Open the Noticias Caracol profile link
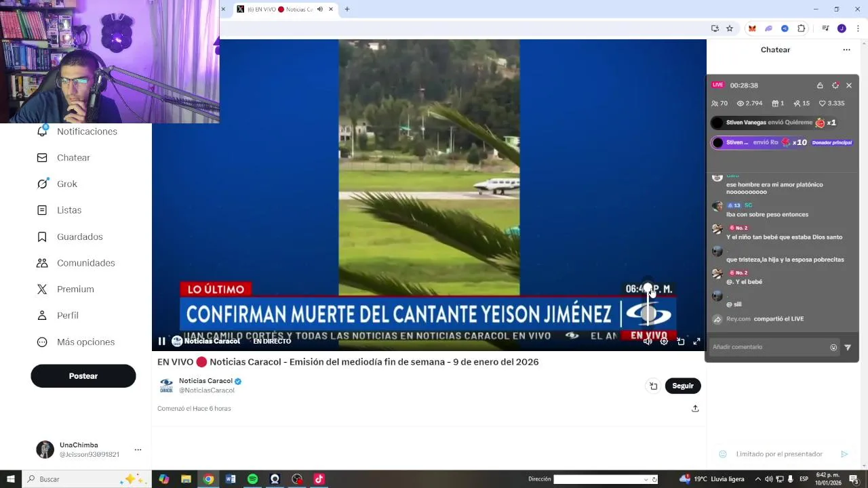This screenshot has width=868, height=488. [205, 381]
